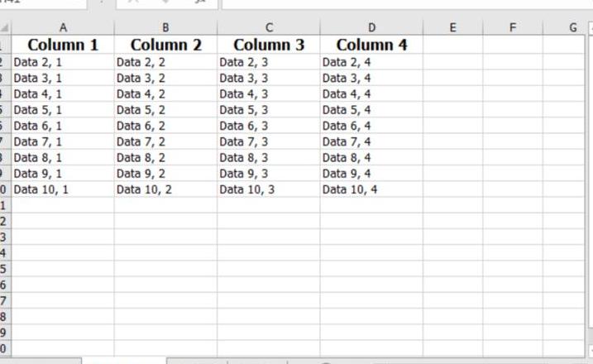Screen dimensions: 593x364
Task: Select column E header
Action: tap(452, 27)
